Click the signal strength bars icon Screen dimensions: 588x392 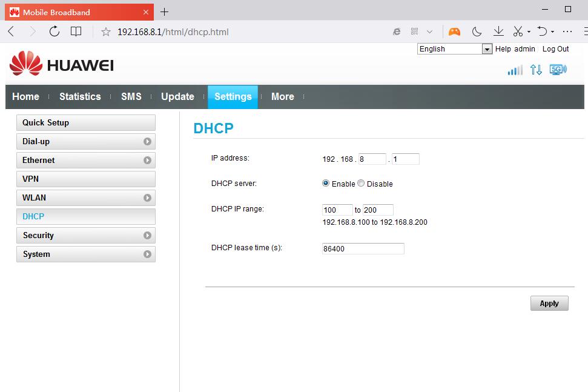click(x=515, y=70)
